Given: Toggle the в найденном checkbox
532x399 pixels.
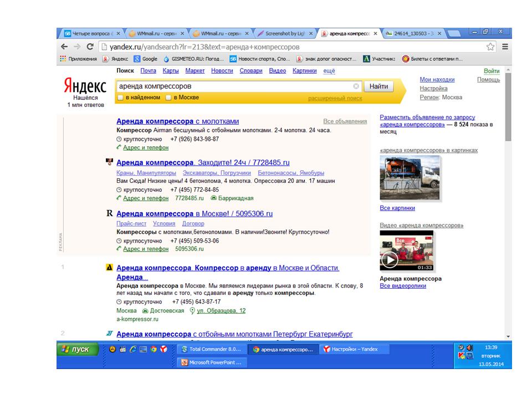Looking at the screenshot, I should click(120, 98).
